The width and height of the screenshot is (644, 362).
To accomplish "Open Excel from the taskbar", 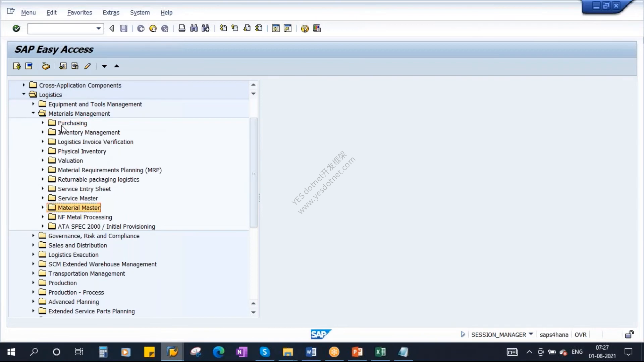I will 380,352.
